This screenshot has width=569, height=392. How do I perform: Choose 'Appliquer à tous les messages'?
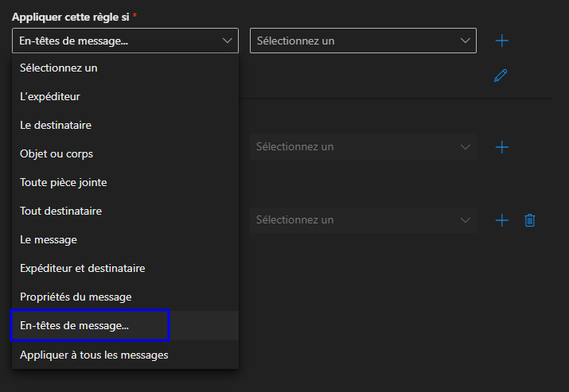click(x=94, y=355)
